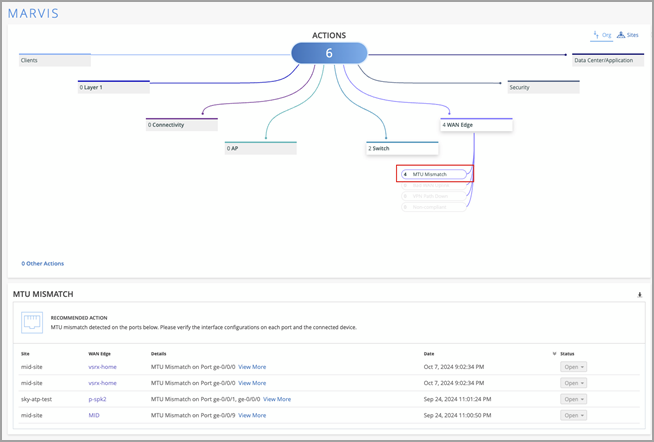Expand the Open status dropdown for p-spk2
The width and height of the screenshot is (654, 442).
pos(573,399)
